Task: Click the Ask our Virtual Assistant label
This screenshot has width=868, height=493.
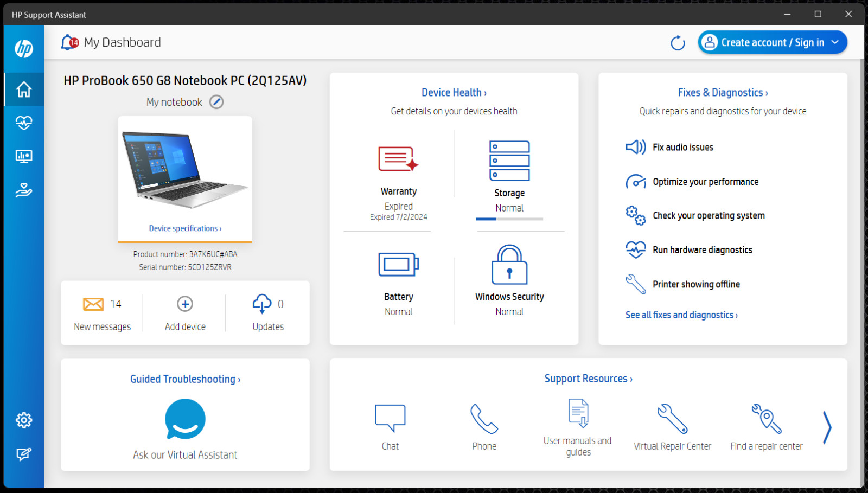Action: [x=185, y=455]
